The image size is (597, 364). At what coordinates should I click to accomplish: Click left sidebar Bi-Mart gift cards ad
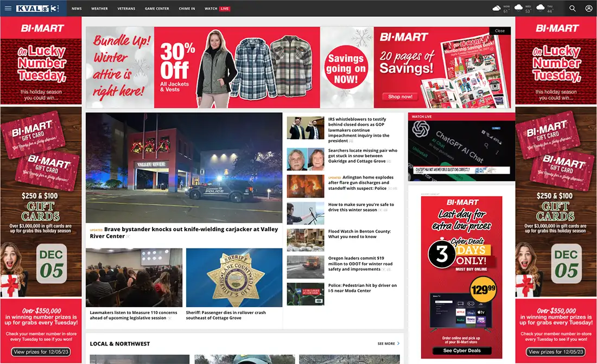[x=41, y=202]
